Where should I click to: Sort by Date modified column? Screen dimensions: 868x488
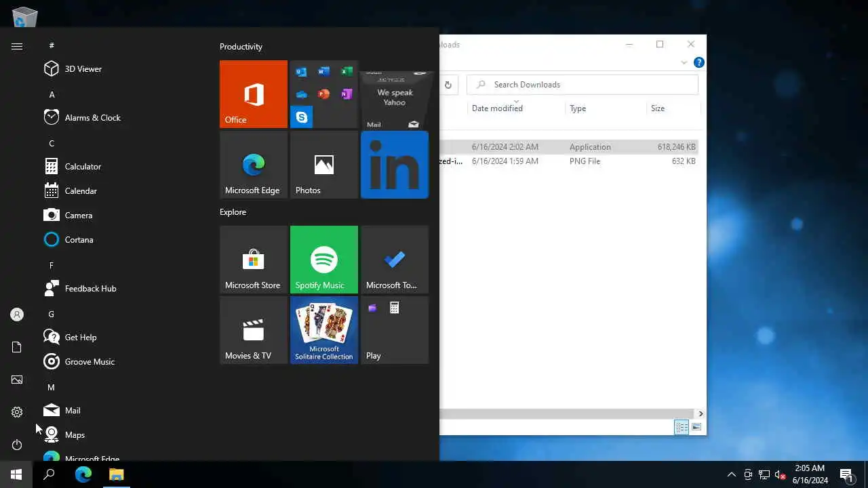pos(515,108)
